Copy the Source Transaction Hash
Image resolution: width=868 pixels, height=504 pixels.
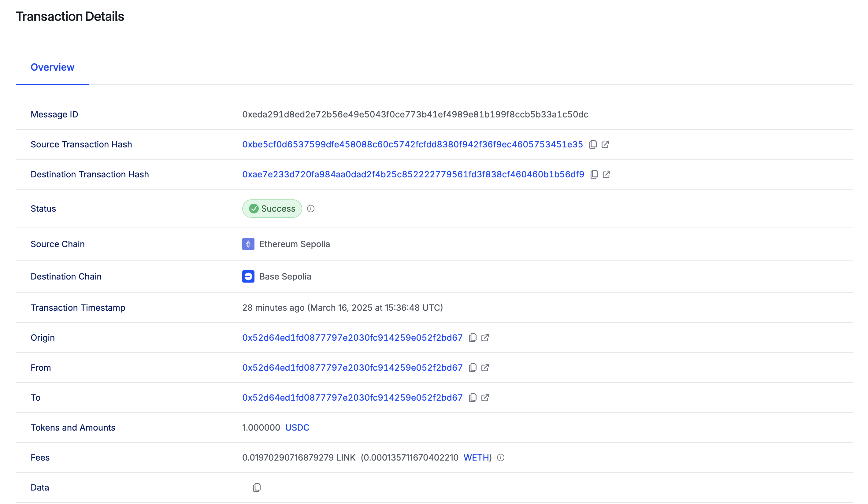[x=593, y=144]
